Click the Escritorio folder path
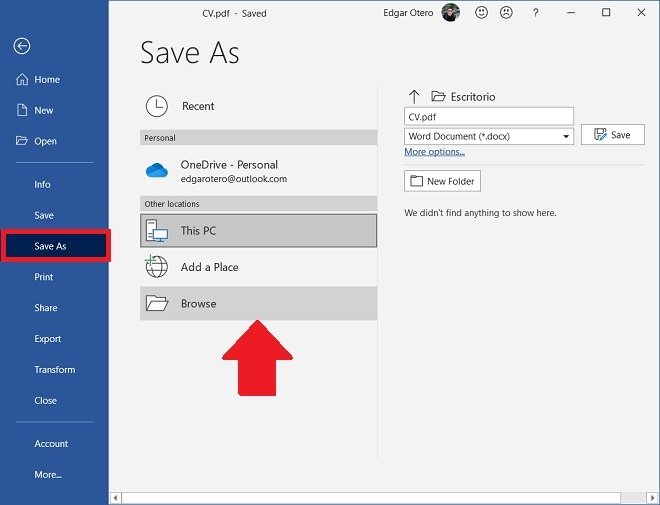 pos(463,97)
